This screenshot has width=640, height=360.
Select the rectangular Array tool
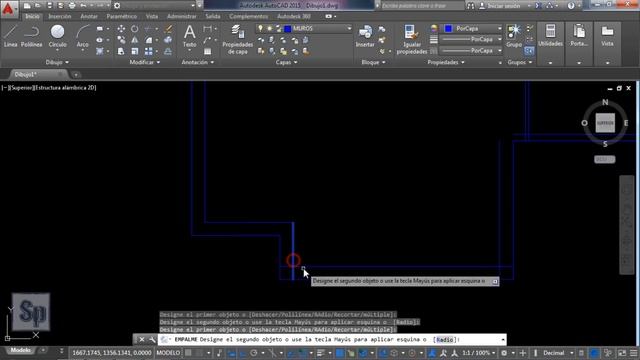coord(149,51)
